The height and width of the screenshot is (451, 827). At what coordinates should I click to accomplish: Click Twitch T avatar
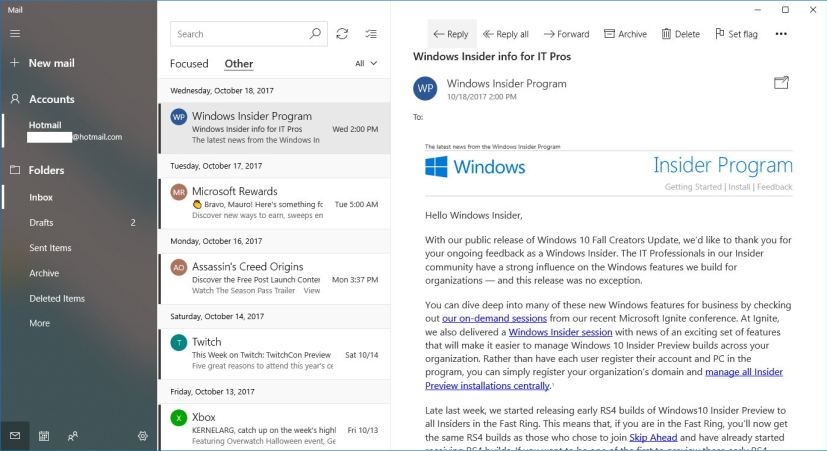[179, 343]
